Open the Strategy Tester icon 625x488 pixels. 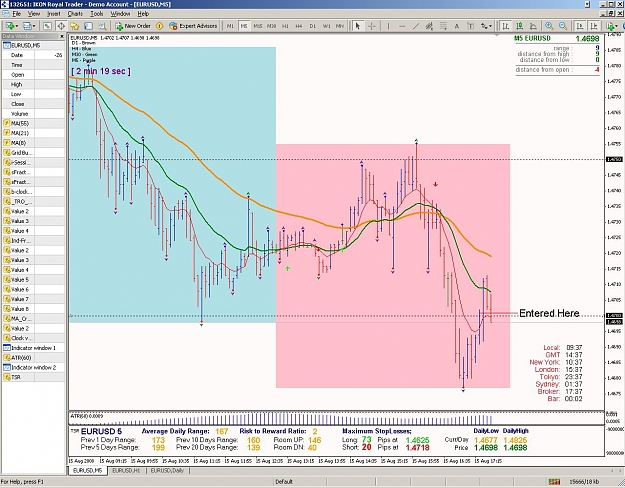pos(102,26)
